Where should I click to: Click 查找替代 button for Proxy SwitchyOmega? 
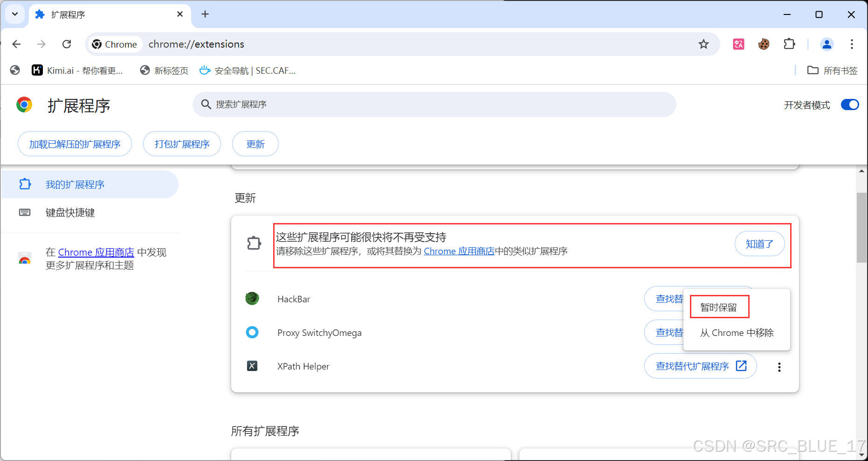coord(664,332)
